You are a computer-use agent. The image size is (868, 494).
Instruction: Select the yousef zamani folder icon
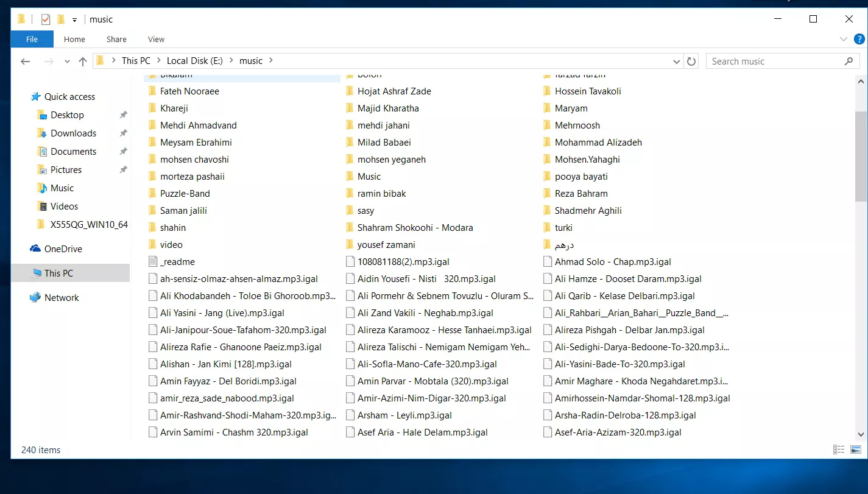[350, 244]
